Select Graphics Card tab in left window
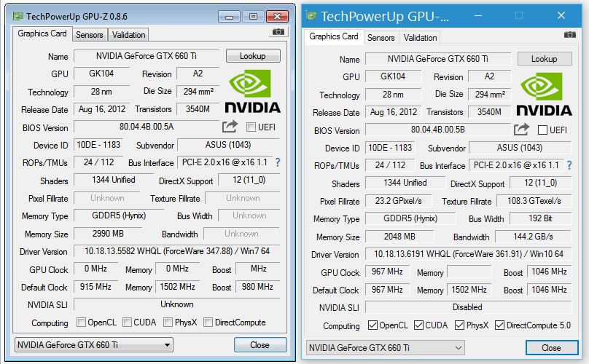 (42, 33)
